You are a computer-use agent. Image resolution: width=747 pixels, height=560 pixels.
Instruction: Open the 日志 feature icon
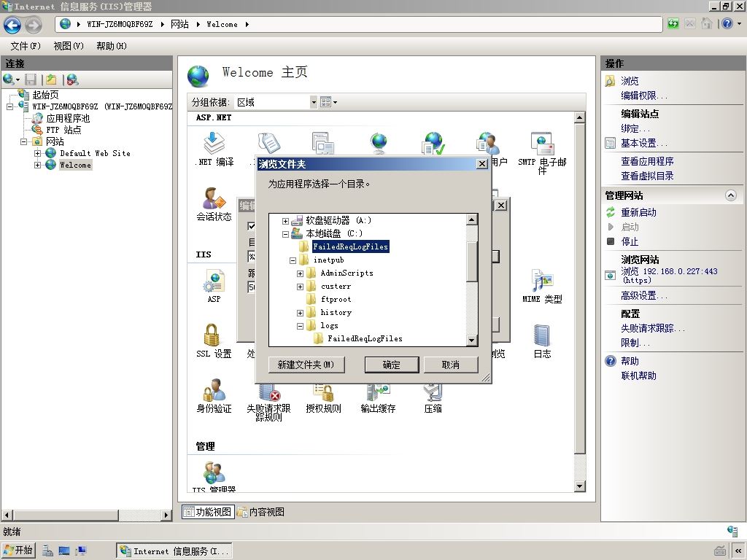coord(542,341)
